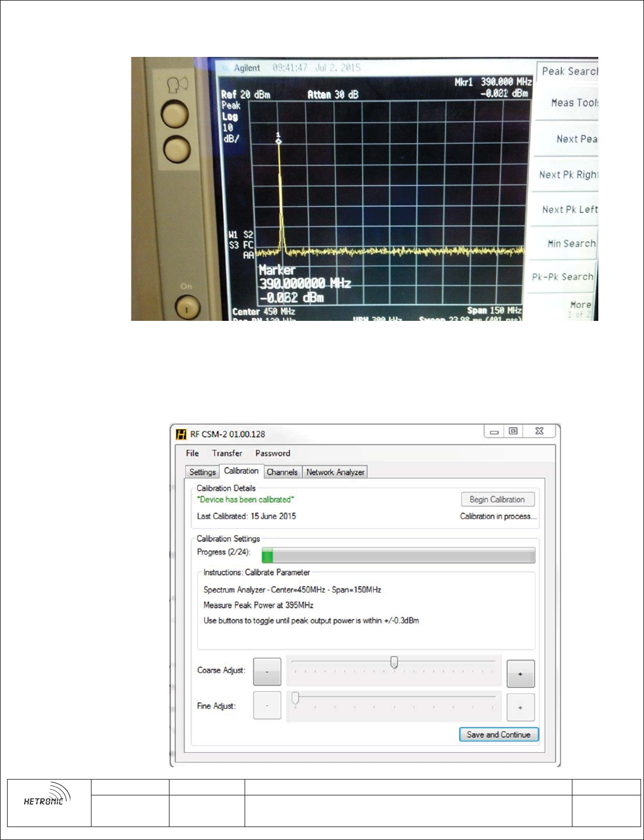Viewport: 644px width, 840px height.
Task: Select Next Peak softkey on analyzer
Action: pyautogui.click(x=568, y=139)
